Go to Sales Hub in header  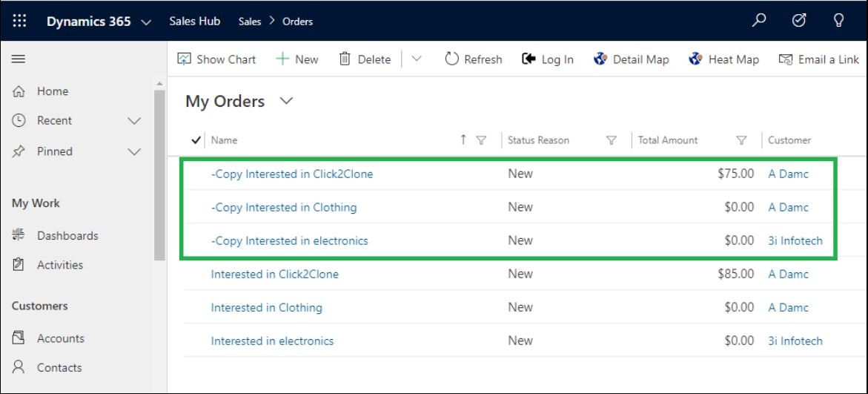pos(195,21)
